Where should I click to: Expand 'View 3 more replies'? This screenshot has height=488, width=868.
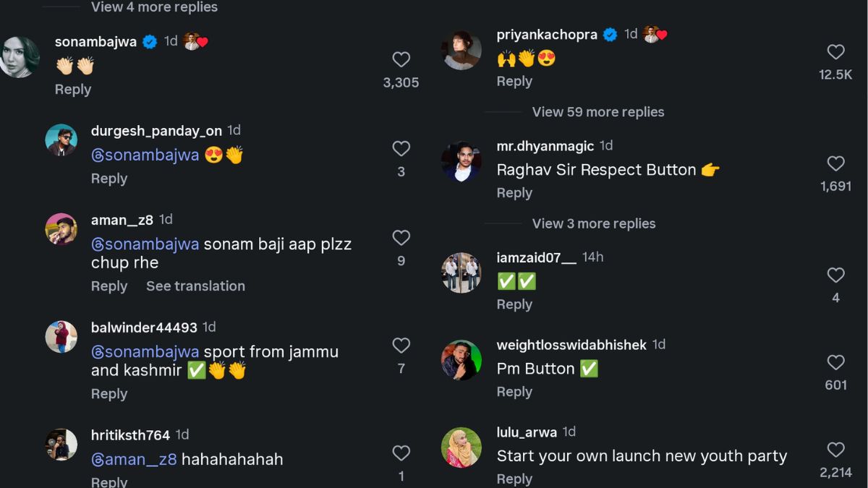(593, 223)
